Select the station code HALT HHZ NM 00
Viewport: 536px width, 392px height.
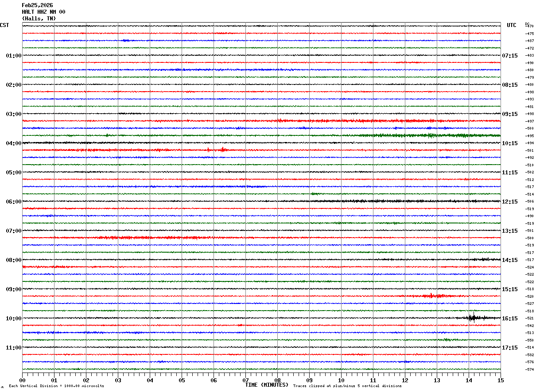[x=43, y=12]
